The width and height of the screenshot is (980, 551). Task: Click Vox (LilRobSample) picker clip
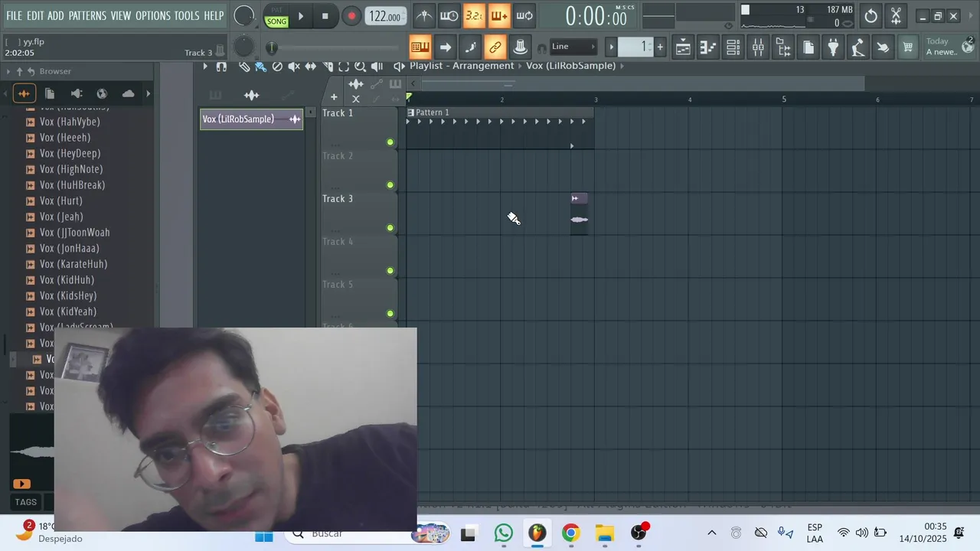(252, 119)
